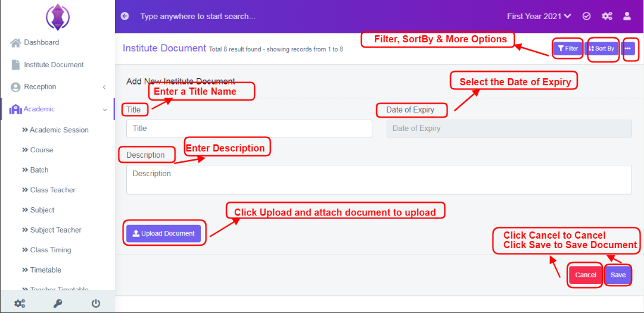This screenshot has height=313, width=644.
Task: Click the app logo in the sidebar
Action: click(58, 17)
